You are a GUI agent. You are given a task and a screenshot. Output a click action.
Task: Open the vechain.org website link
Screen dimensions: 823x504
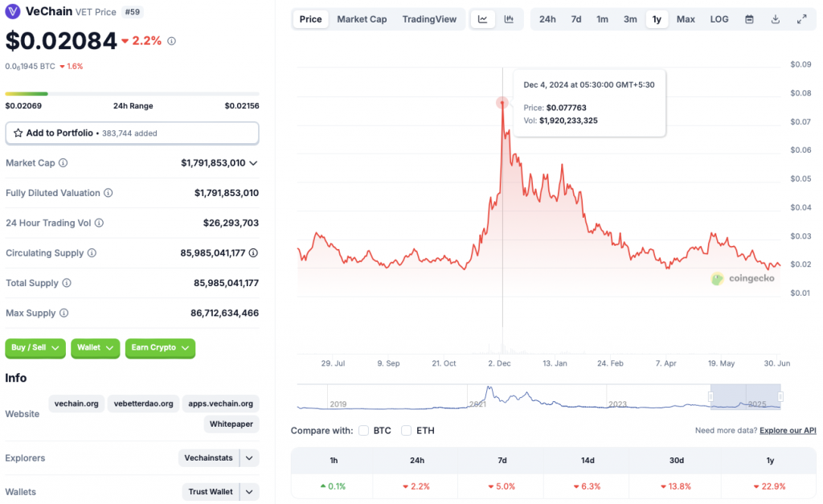tap(76, 404)
